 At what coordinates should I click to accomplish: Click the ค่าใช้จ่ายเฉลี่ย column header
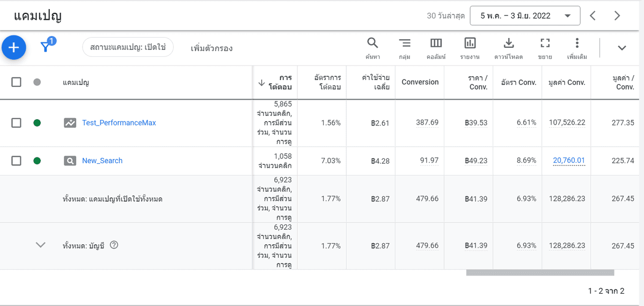pyautogui.click(x=376, y=82)
